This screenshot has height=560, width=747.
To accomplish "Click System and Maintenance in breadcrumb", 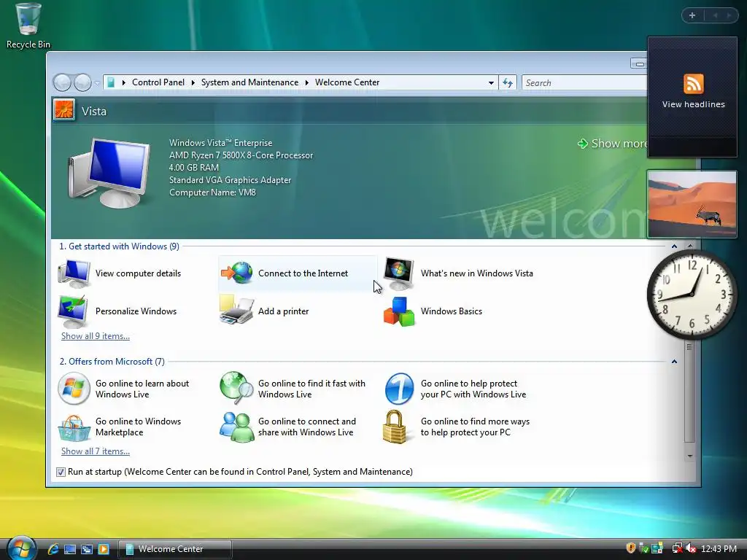I will click(249, 82).
